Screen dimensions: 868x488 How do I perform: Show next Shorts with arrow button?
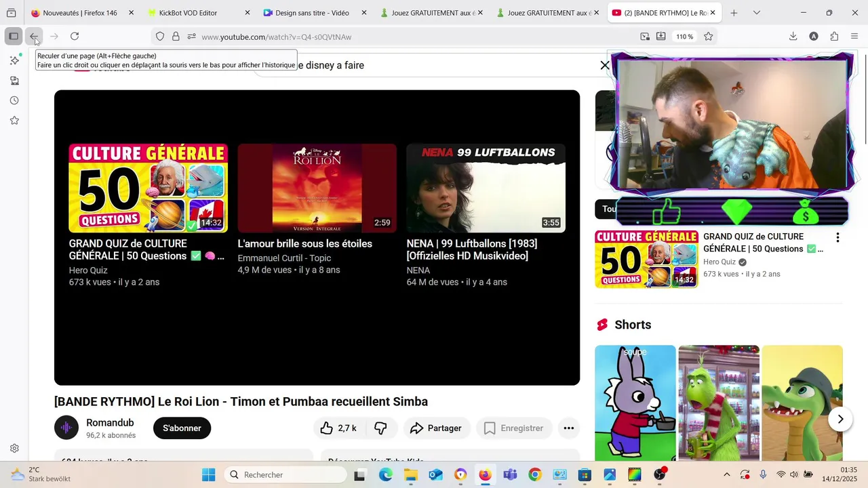[840, 419]
